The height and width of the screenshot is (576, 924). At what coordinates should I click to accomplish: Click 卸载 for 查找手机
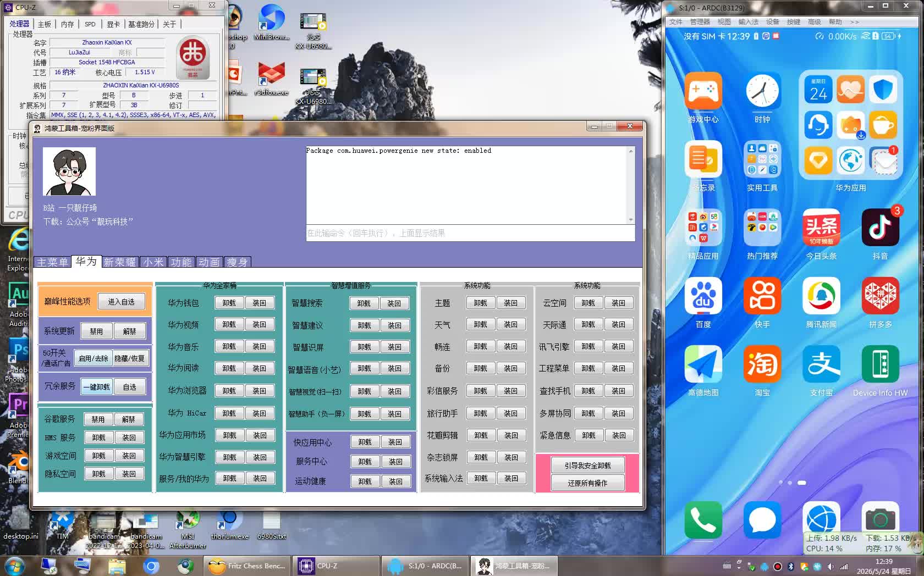[588, 391]
